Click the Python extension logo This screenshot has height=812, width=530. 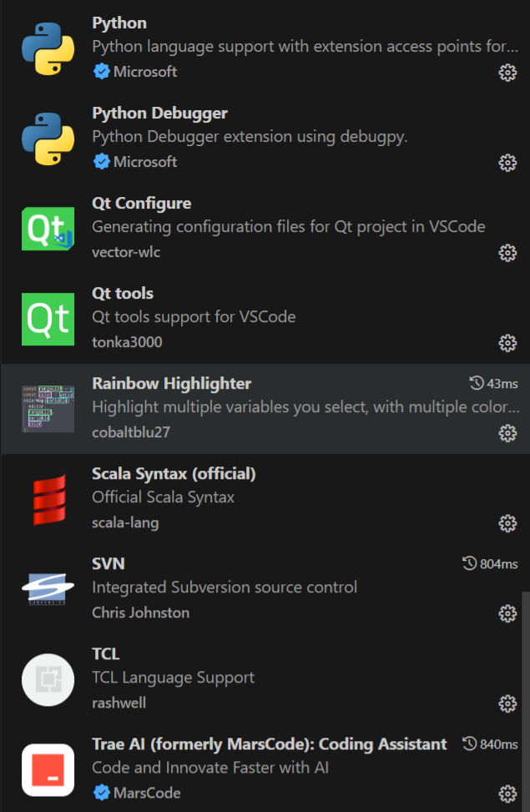[x=48, y=48]
